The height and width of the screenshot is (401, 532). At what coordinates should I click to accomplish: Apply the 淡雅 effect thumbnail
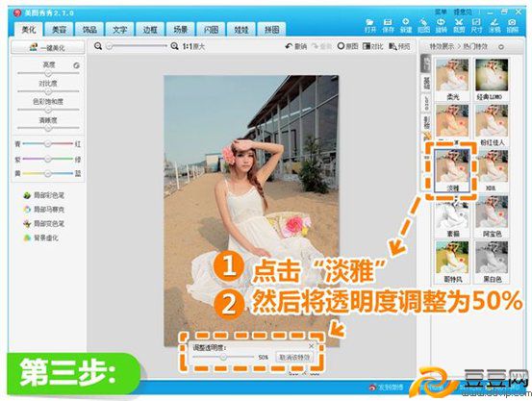click(x=452, y=170)
